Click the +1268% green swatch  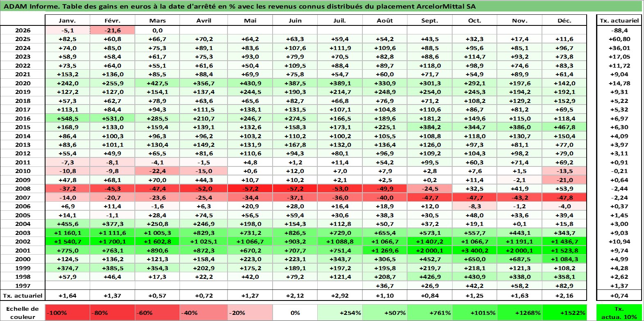(519, 312)
